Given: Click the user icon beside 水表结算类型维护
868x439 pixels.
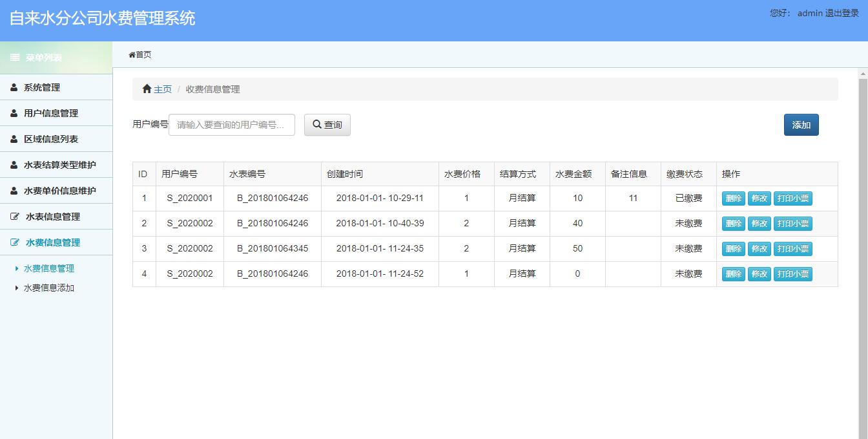Looking at the screenshot, I should click(x=14, y=164).
